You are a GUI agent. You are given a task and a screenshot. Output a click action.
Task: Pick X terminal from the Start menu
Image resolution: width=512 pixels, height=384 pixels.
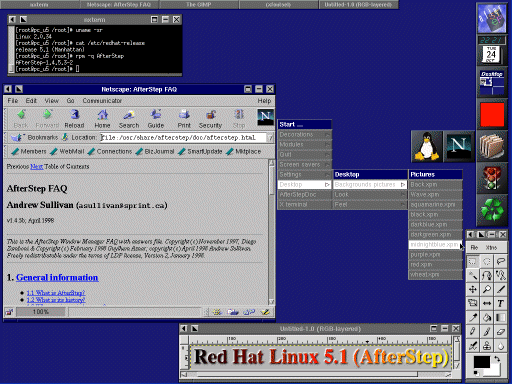click(x=304, y=205)
